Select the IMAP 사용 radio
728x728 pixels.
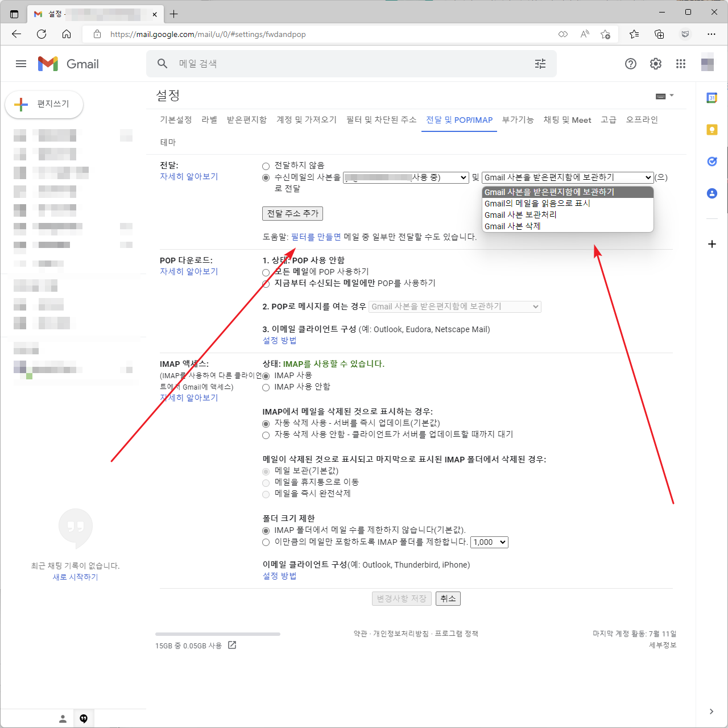[266, 376]
